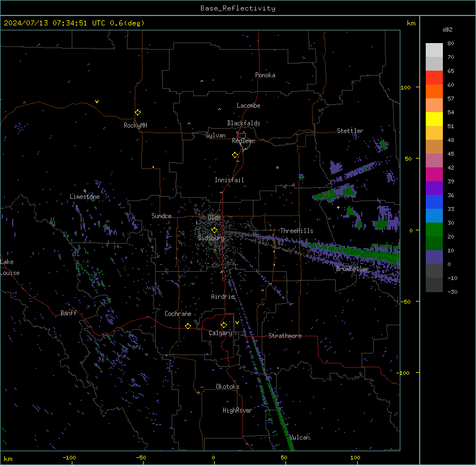Select the Airdrie label
This screenshot has height=465, width=476.
click(223, 297)
